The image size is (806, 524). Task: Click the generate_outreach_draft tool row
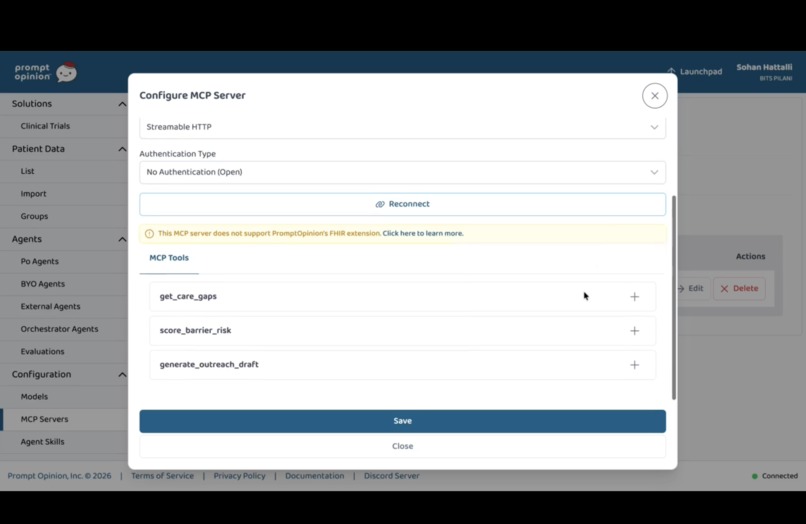pos(402,365)
